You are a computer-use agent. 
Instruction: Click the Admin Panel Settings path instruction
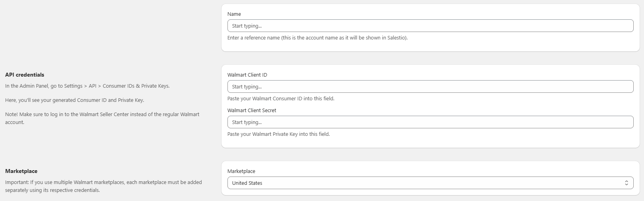pos(87,86)
